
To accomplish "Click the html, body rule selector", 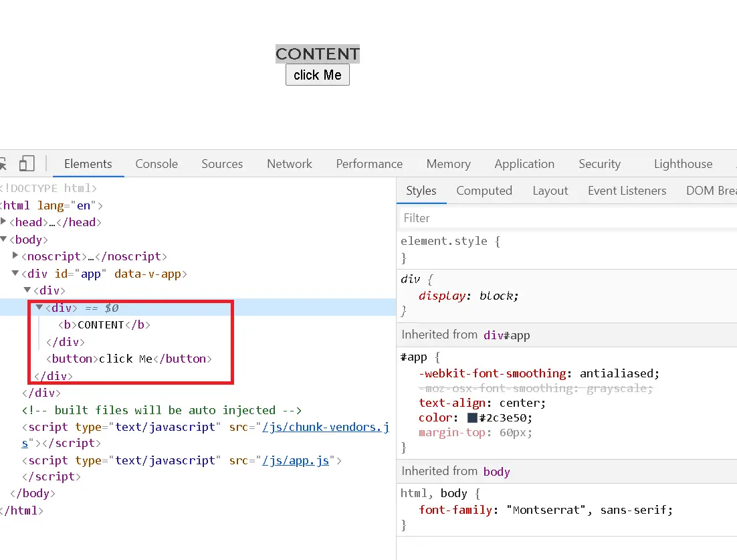I will point(433,493).
